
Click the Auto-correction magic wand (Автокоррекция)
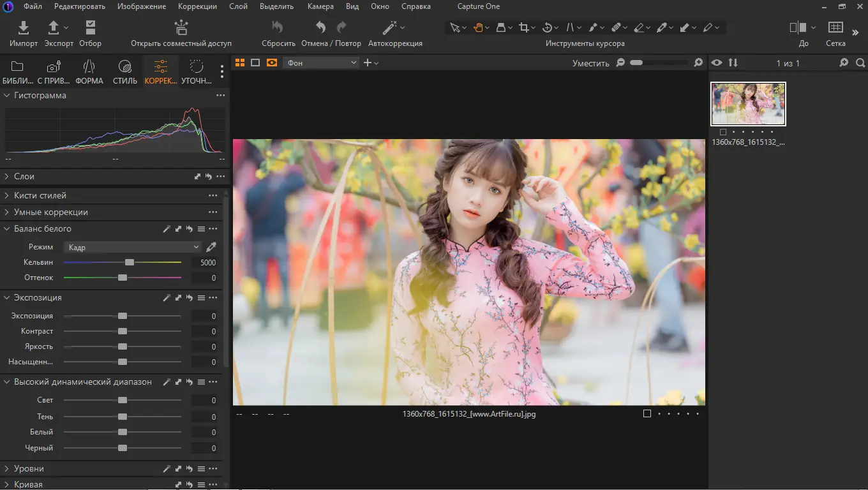pyautogui.click(x=390, y=28)
